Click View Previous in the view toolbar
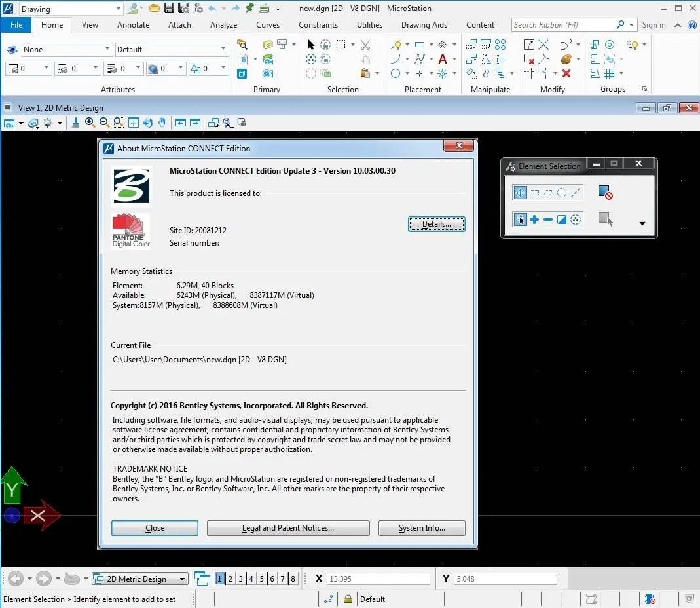 (x=180, y=123)
